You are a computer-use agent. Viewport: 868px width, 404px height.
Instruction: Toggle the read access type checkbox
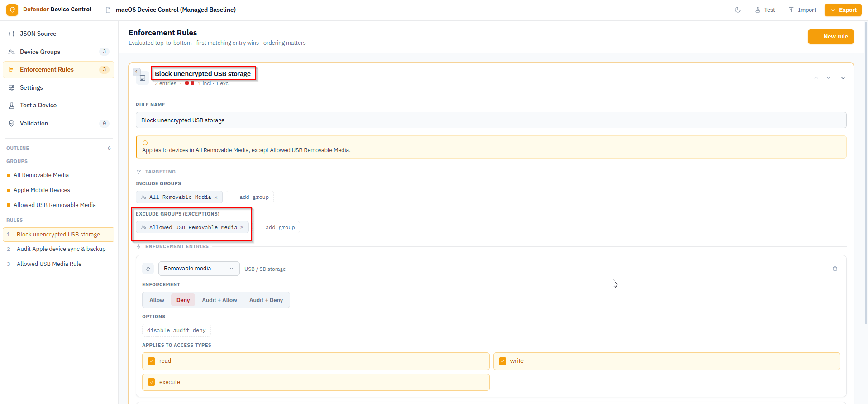pyautogui.click(x=152, y=361)
